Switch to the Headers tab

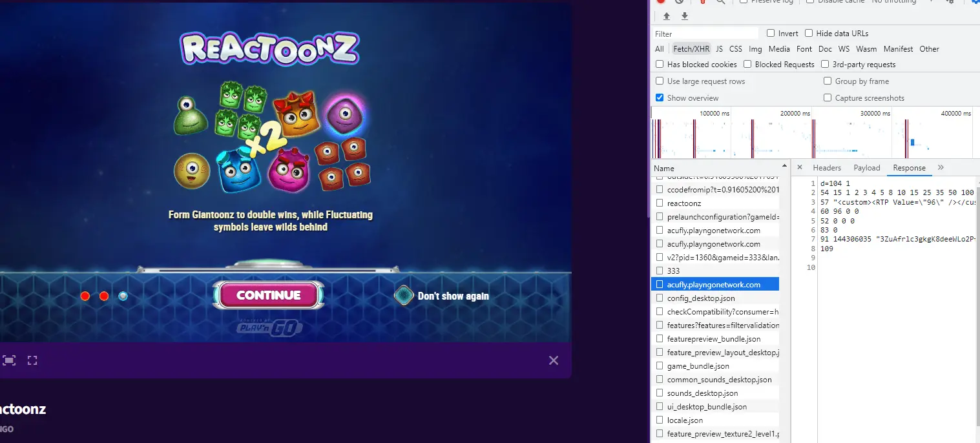click(827, 167)
